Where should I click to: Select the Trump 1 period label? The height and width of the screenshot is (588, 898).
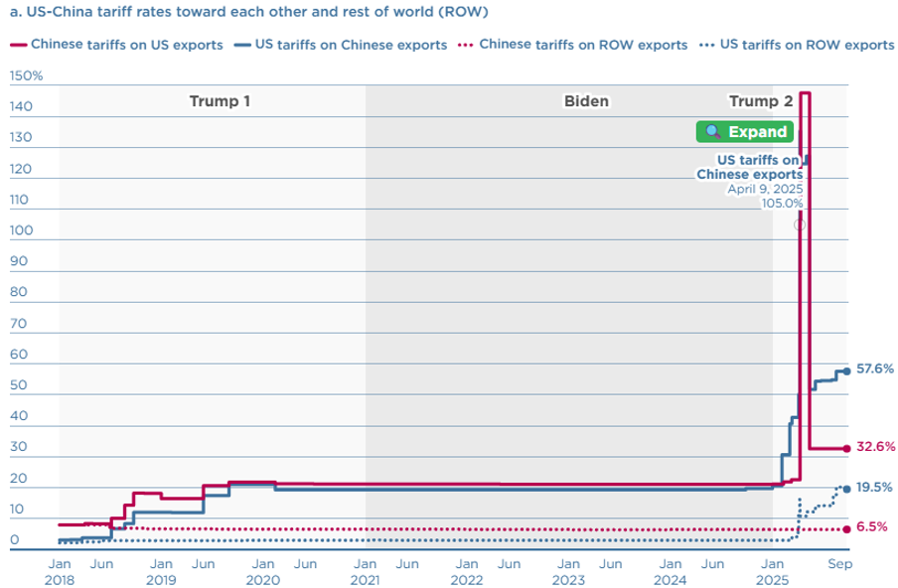[220, 101]
